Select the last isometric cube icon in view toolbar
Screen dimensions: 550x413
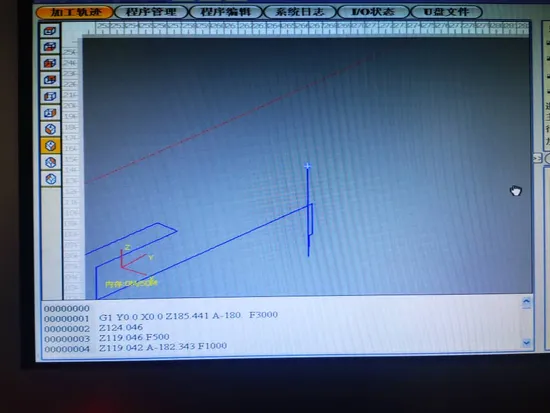pos(51,179)
